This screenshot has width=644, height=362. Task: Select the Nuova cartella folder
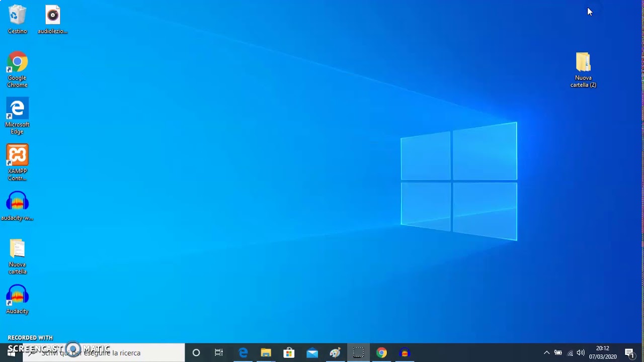17,256
